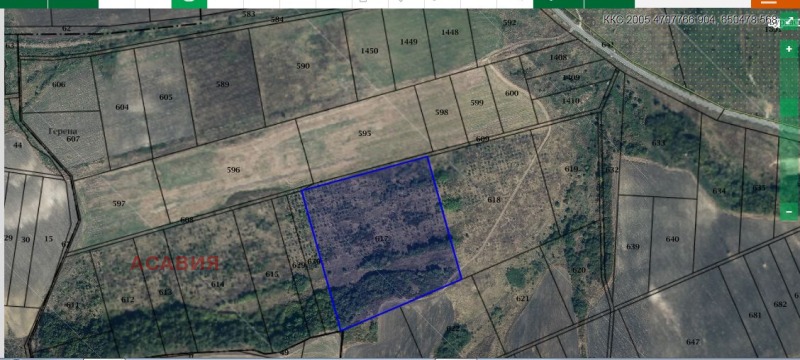Viewport: 800px width, 360px height.
Task: Select parcel 15
Action: pyautogui.click(x=48, y=239)
